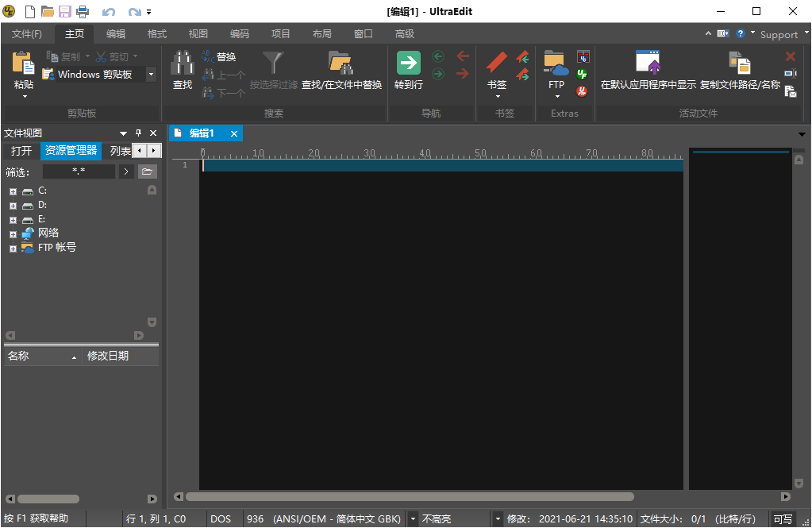Image resolution: width=812 pixels, height=528 pixels.
Task: Redo with the right-curved arrow icon
Action: 134,11
